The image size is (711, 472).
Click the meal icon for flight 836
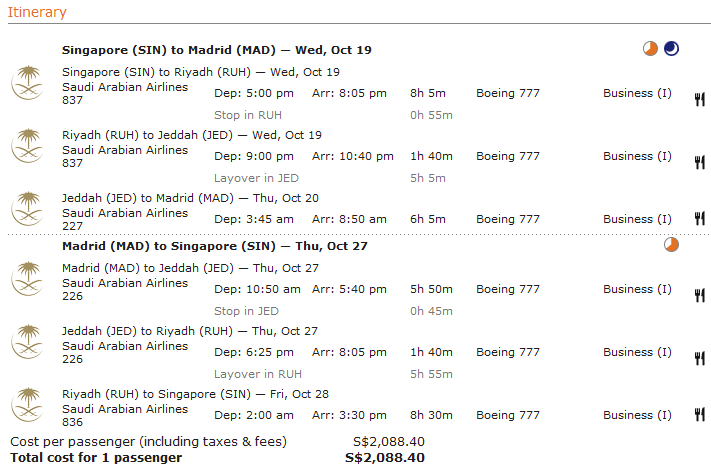click(699, 415)
